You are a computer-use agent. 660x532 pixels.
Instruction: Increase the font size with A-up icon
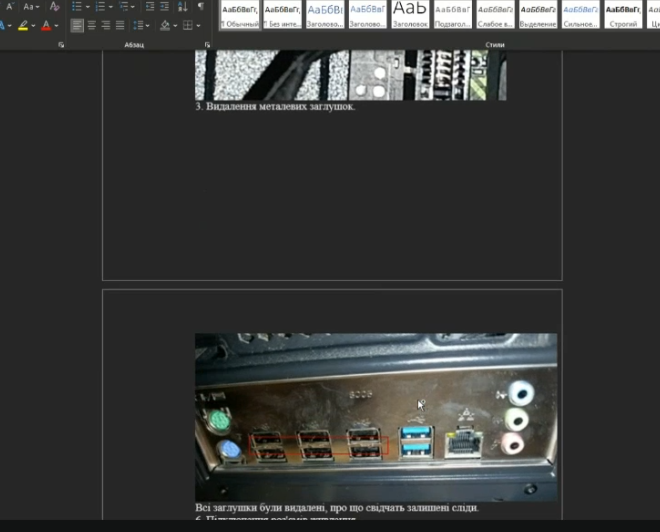click(x=10, y=6)
